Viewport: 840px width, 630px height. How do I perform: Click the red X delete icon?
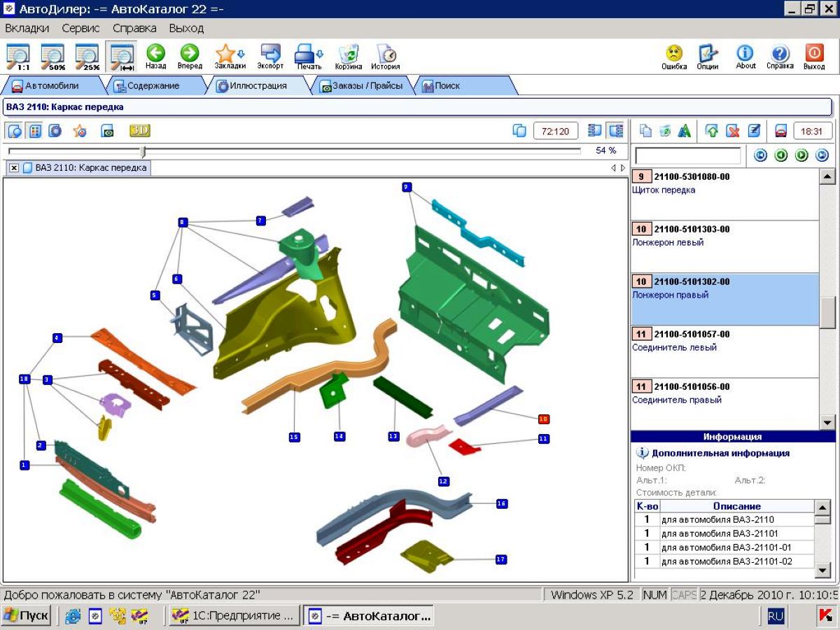pyautogui.click(x=733, y=131)
